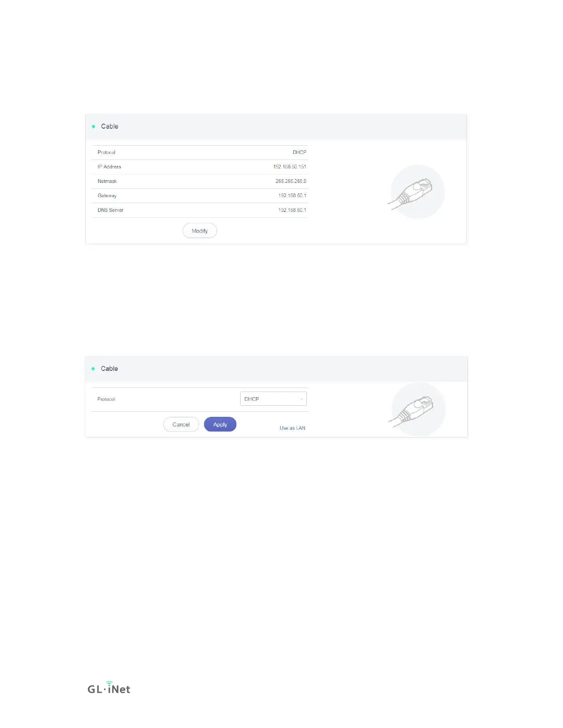Click the Protocol label beside the DHCP dropdown
Image resolution: width=563 pixels, height=728 pixels.
(106, 399)
